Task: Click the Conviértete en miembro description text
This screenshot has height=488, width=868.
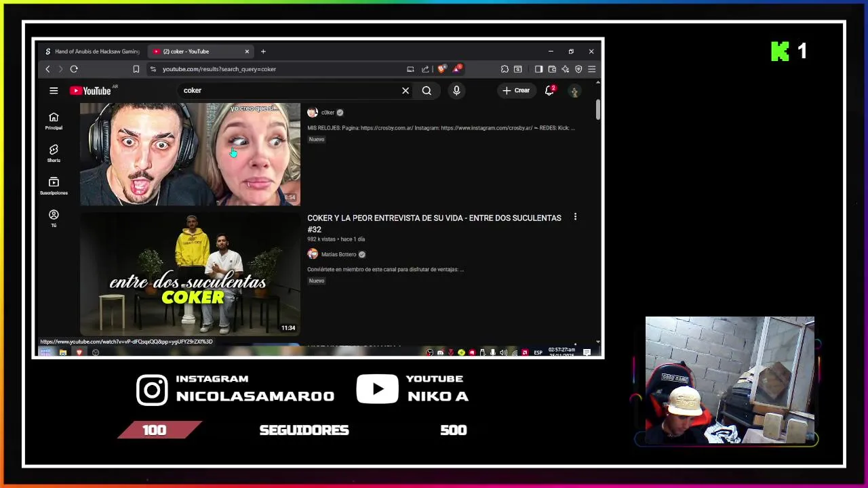Action: [x=385, y=270]
